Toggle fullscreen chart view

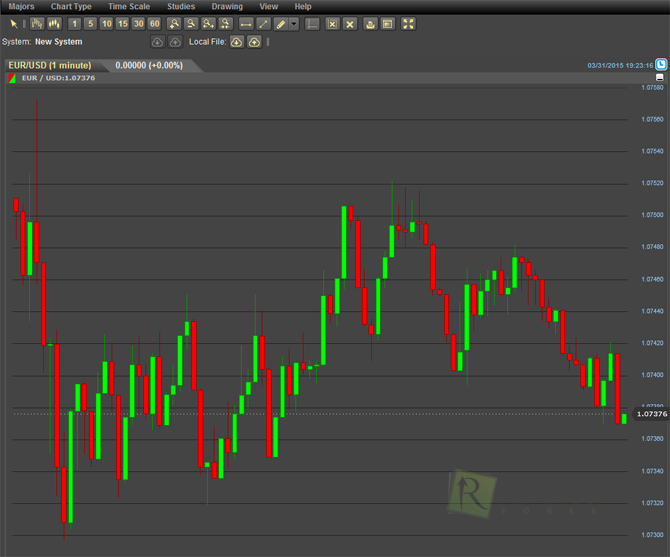[x=408, y=24]
